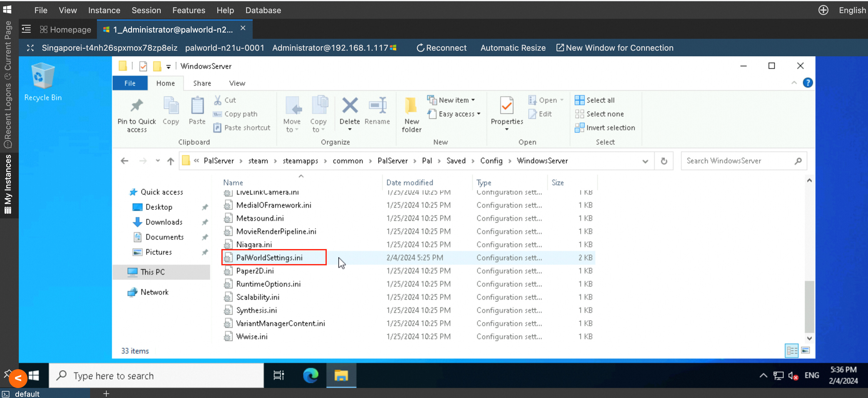The height and width of the screenshot is (398, 868).
Task: Click the Paste ribbon icon
Action: click(x=197, y=106)
